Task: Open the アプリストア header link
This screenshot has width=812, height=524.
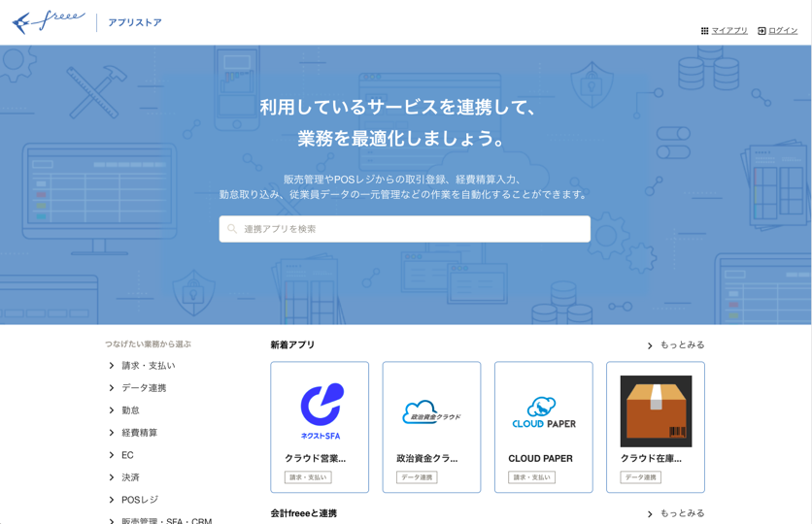Action: pos(135,22)
